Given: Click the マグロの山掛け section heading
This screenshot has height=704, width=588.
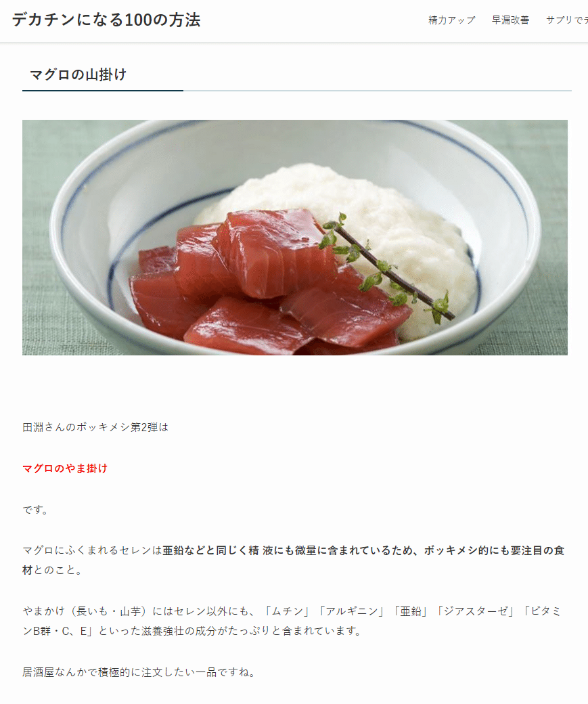Looking at the screenshot, I should coord(78,74).
